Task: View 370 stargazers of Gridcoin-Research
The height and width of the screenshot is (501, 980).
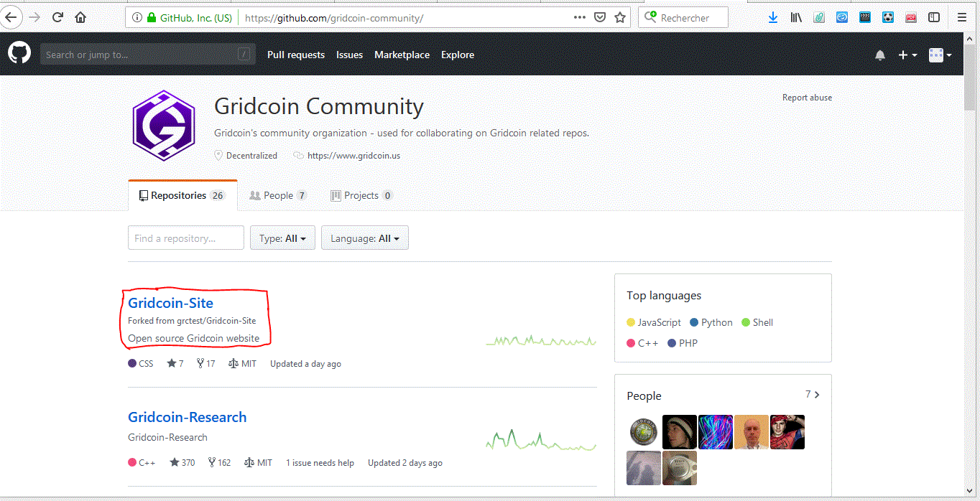Action: pyautogui.click(x=182, y=463)
